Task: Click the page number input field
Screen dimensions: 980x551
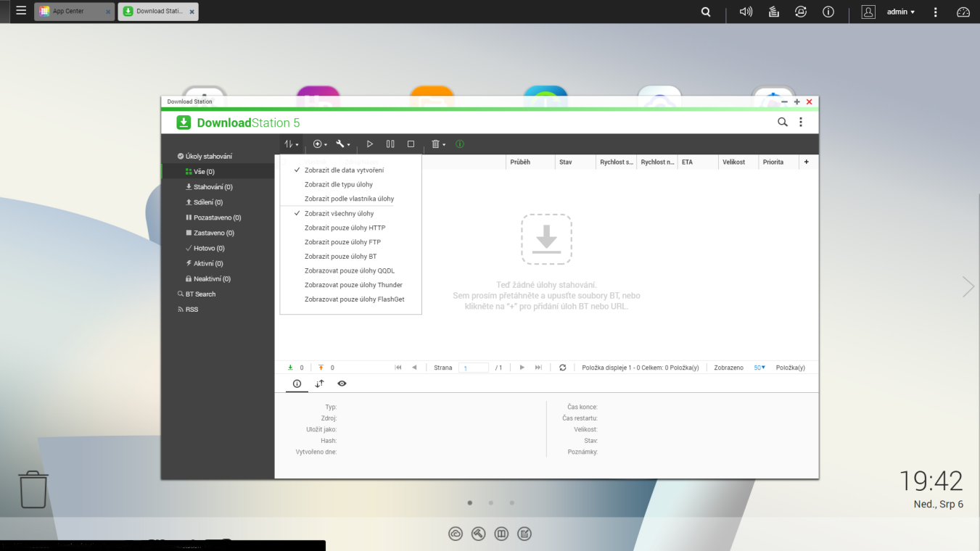Action: pos(474,368)
